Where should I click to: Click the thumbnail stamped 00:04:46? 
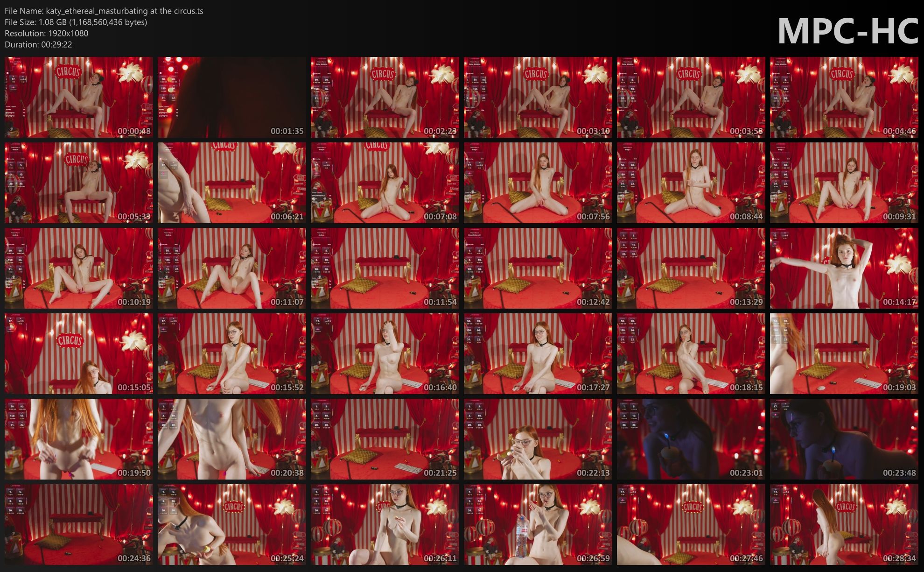tap(844, 98)
